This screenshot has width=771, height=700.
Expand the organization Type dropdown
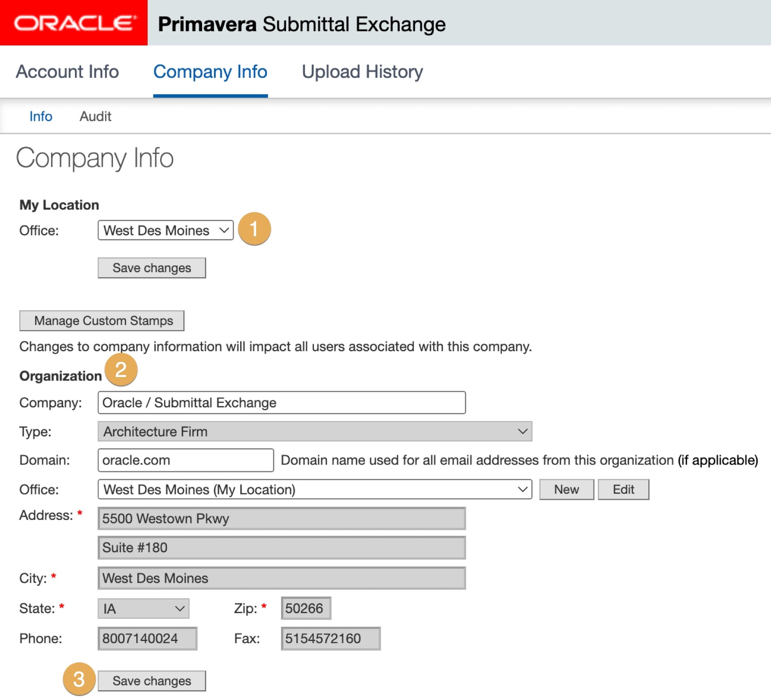coord(314,431)
